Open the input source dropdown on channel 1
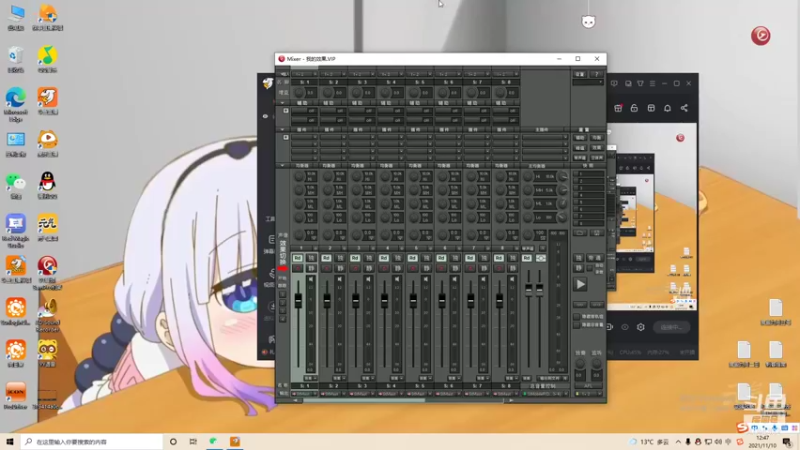Viewport: 800px width, 450px height. [304, 74]
